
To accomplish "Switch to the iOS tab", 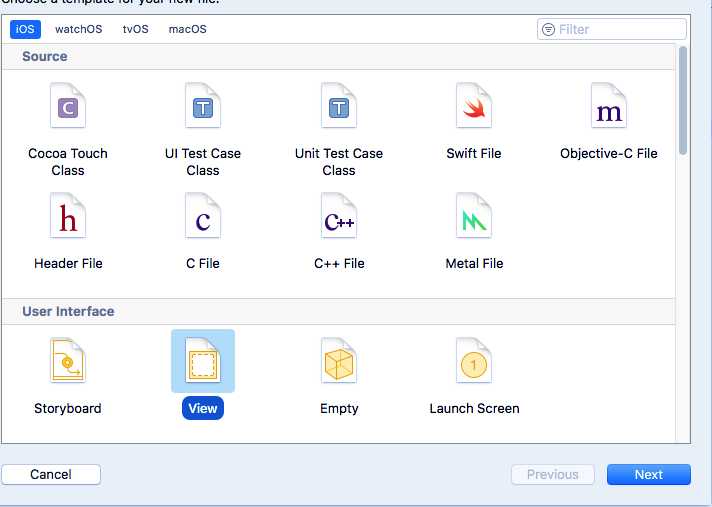I will click(25, 29).
